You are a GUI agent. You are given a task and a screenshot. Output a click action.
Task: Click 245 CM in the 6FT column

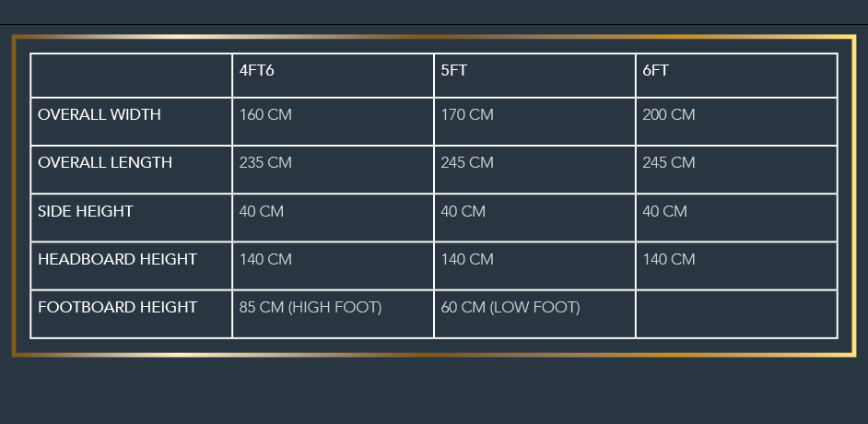668,163
